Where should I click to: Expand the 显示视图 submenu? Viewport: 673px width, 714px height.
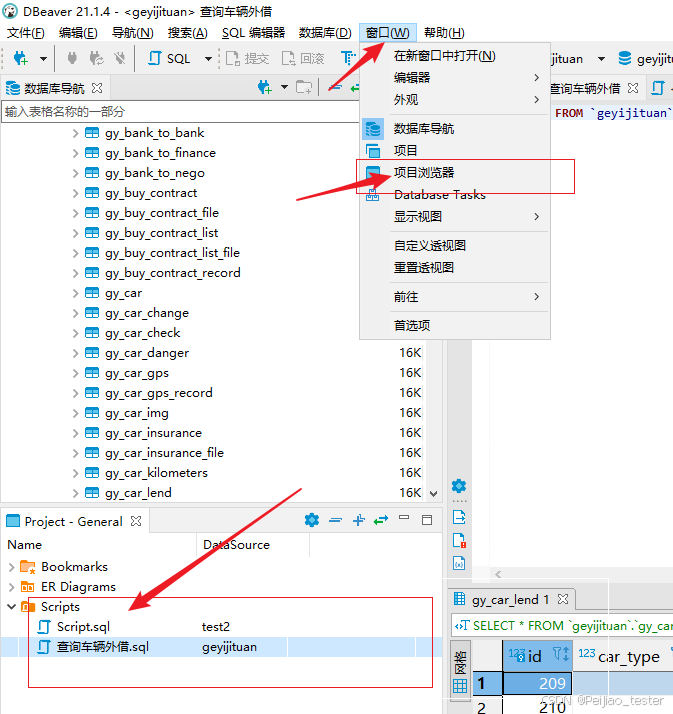click(x=455, y=216)
